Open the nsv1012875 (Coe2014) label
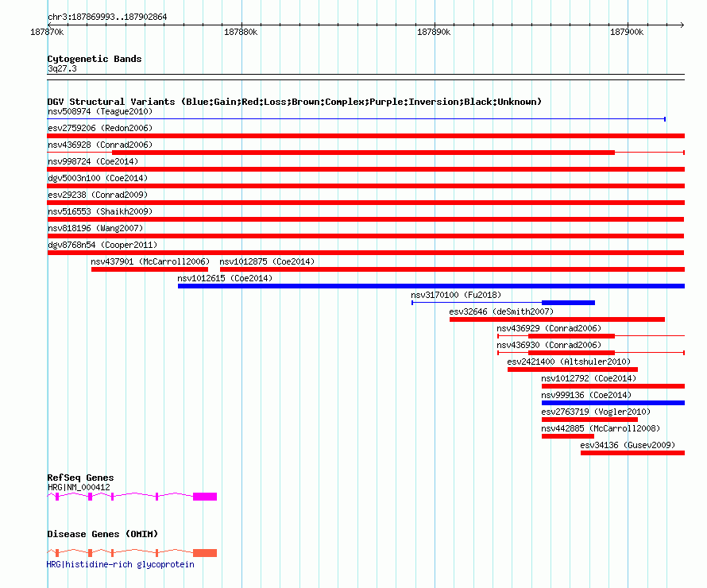Image resolution: width=707 pixels, height=588 pixels. click(x=267, y=261)
